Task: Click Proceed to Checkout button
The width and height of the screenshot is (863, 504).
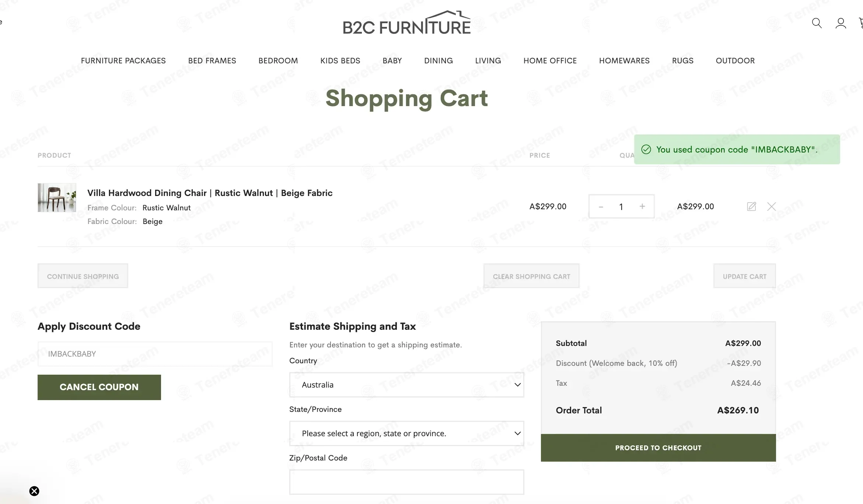Action: 658,448
